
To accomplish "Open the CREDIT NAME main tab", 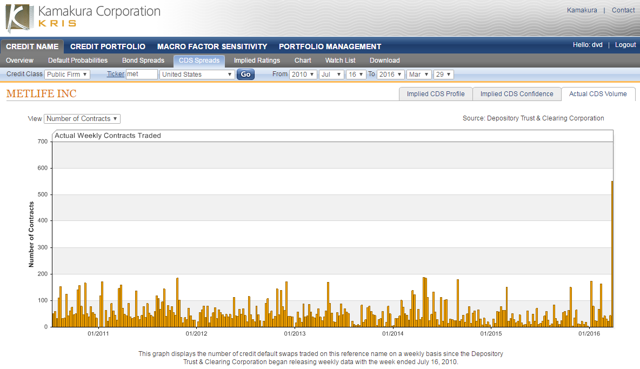I will (x=32, y=47).
